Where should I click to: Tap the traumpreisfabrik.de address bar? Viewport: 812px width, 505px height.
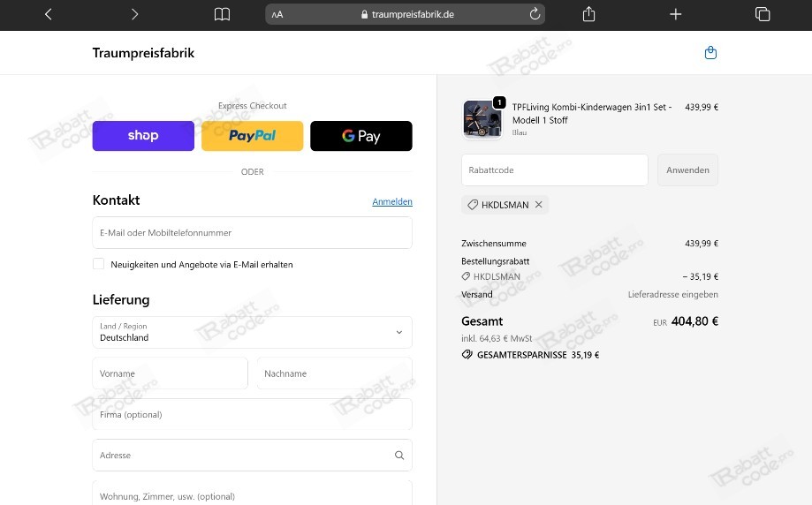(405, 14)
